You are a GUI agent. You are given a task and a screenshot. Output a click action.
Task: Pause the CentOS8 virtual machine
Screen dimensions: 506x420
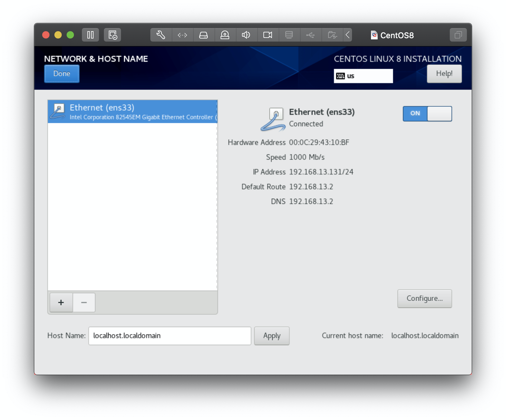tap(90, 35)
